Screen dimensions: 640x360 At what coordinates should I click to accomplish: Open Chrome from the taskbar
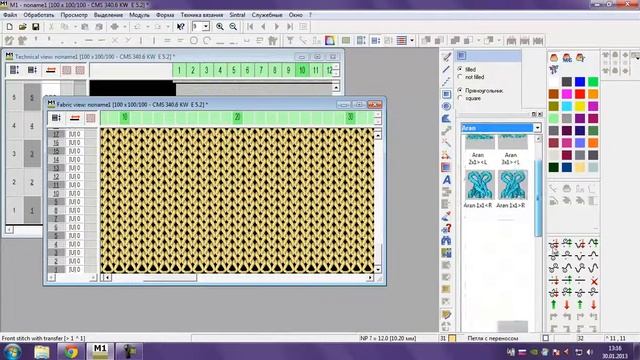(x=71, y=351)
